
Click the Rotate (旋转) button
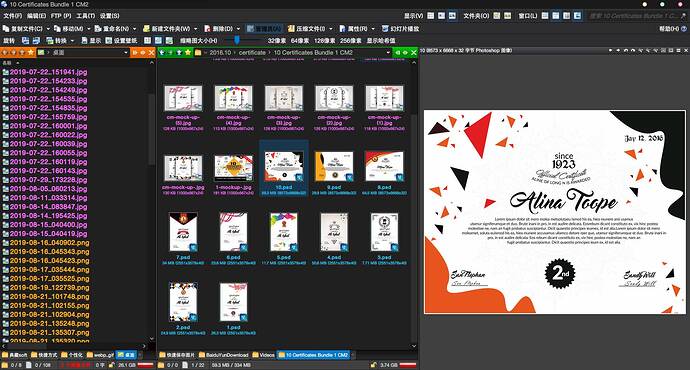9,40
